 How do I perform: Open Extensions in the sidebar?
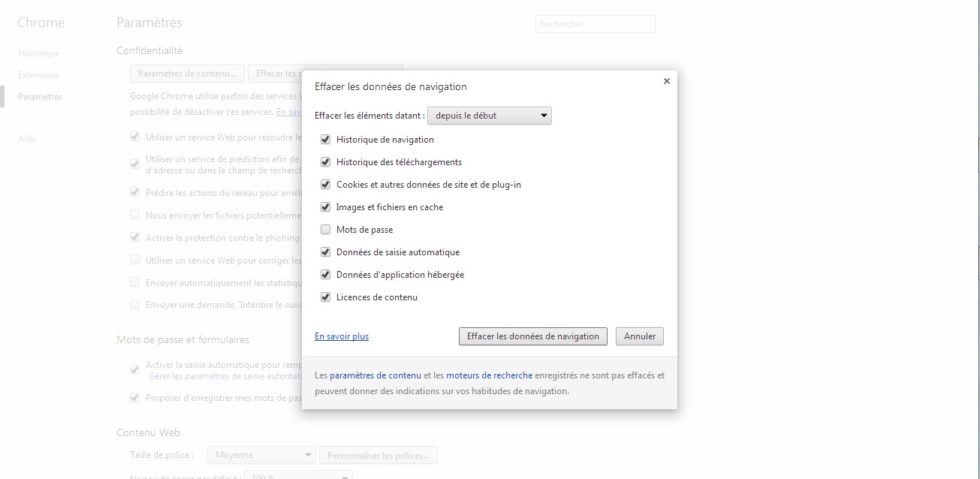[x=39, y=75]
